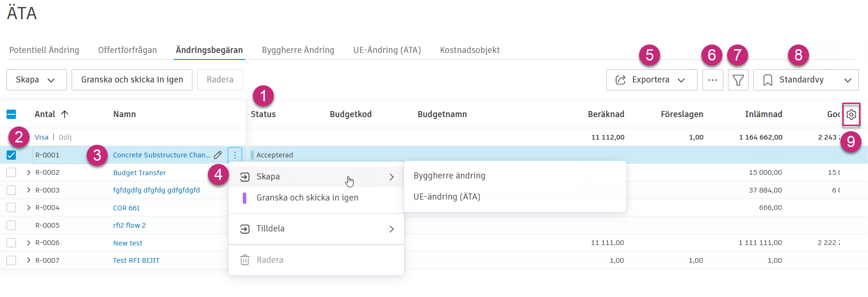This screenshot has height=297, width=868.
Task: Click the filter funnel icon
Action: pos(738,80)
